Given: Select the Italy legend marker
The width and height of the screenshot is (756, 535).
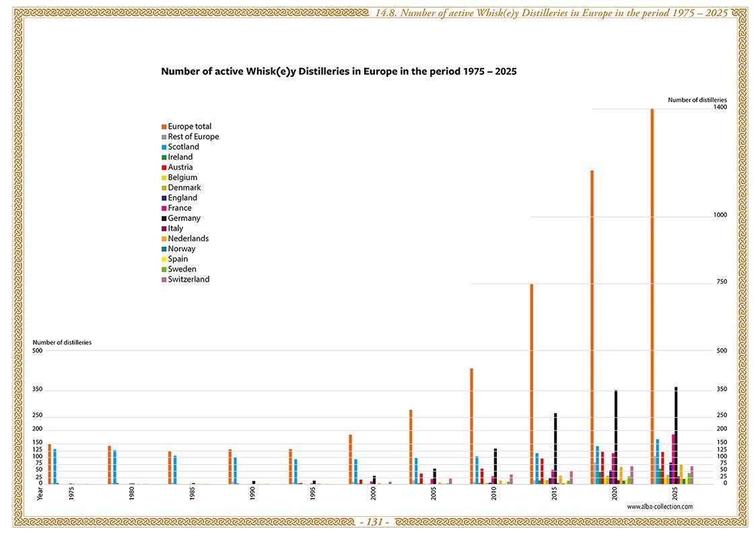Looking at the screenshot, I should 164,228.
